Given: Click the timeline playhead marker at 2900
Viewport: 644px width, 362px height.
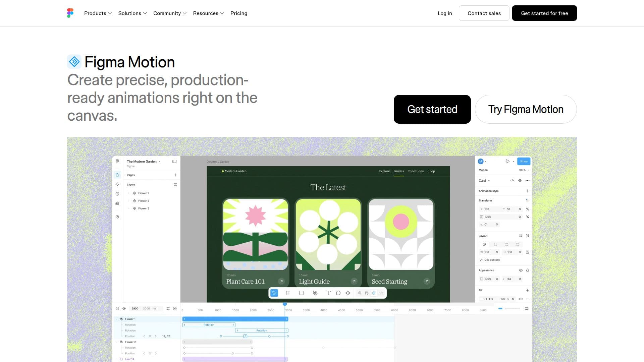Looking at the screenshot, I should click(285, 304).
